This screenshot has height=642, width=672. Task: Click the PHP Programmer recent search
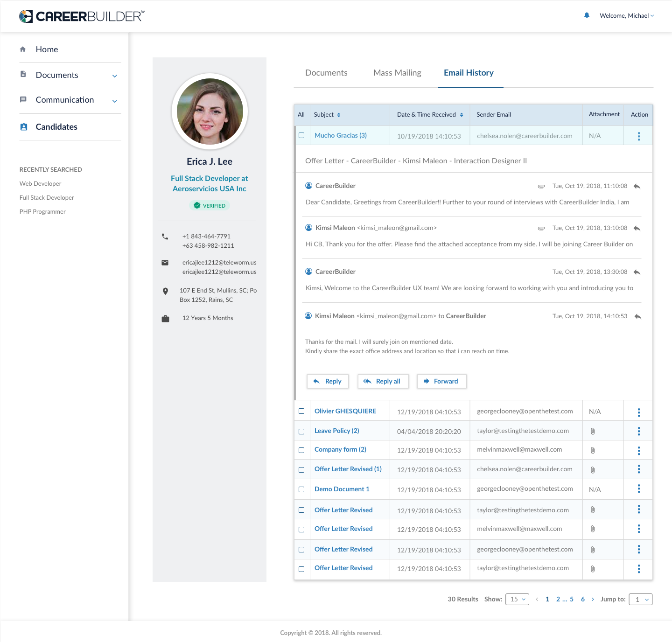pyautogui.click(x=42, y=212)
